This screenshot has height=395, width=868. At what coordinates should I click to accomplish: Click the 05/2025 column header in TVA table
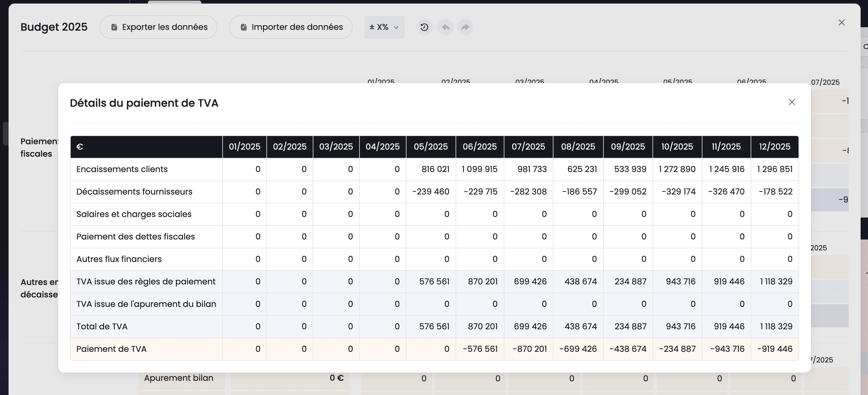coord(431,147)
